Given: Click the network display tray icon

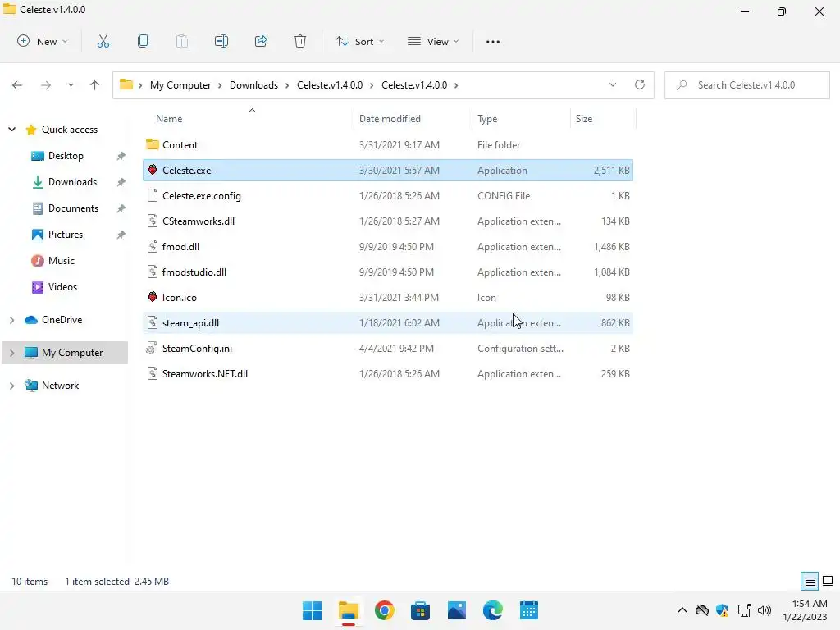Looking at the screenshot, I should click(744, 610).
